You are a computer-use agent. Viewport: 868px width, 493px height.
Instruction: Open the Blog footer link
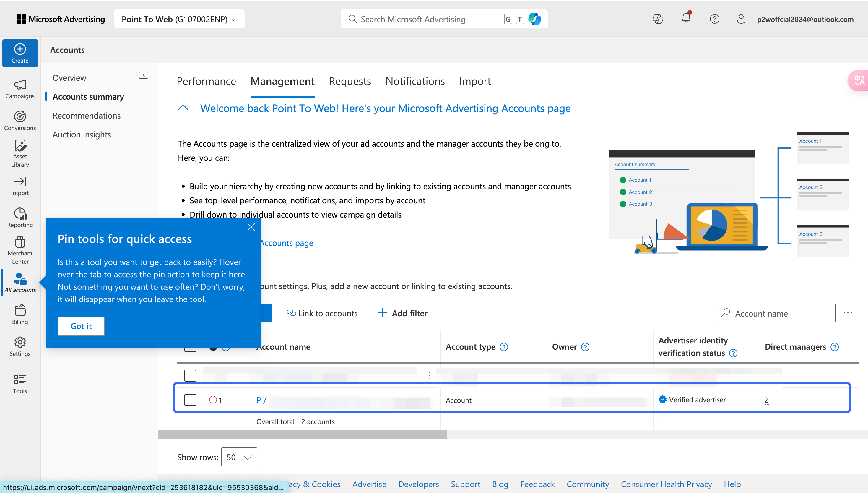click(x=500, y=484)
